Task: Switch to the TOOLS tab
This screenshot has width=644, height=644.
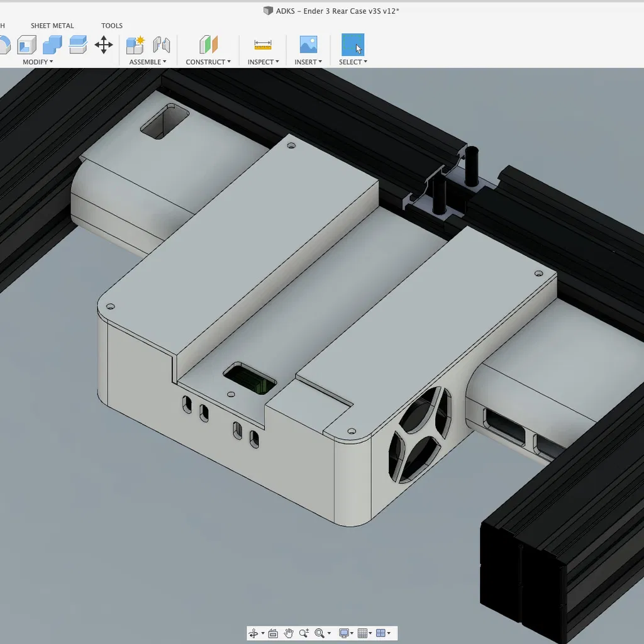Action: 112,26
